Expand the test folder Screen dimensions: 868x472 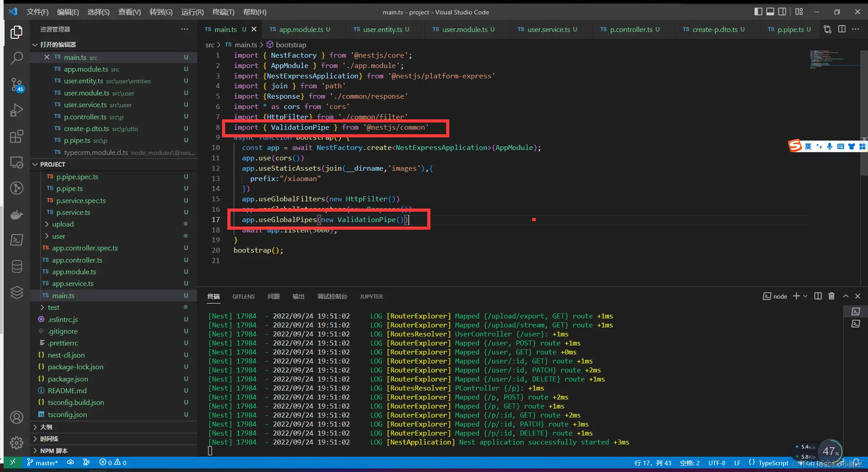(53, 307)
